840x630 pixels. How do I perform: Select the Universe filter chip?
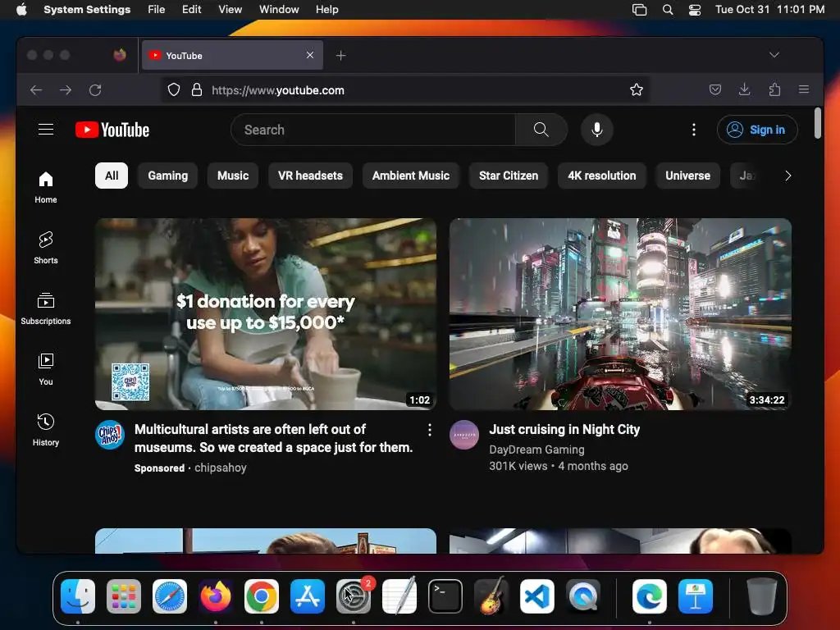click(x=688, y=176)
